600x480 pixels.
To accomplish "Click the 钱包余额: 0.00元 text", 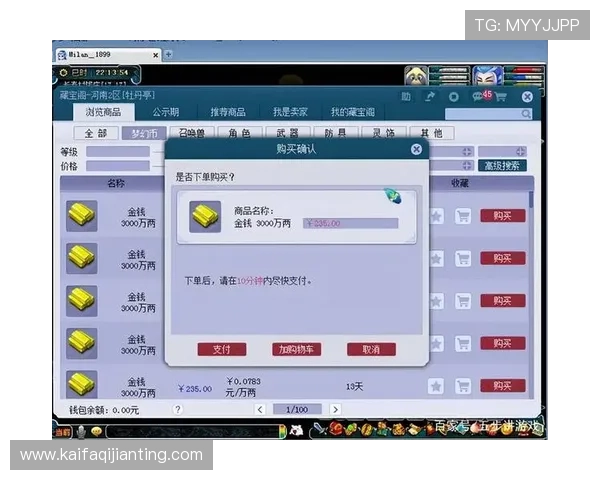I will click(x=104, y=410).
